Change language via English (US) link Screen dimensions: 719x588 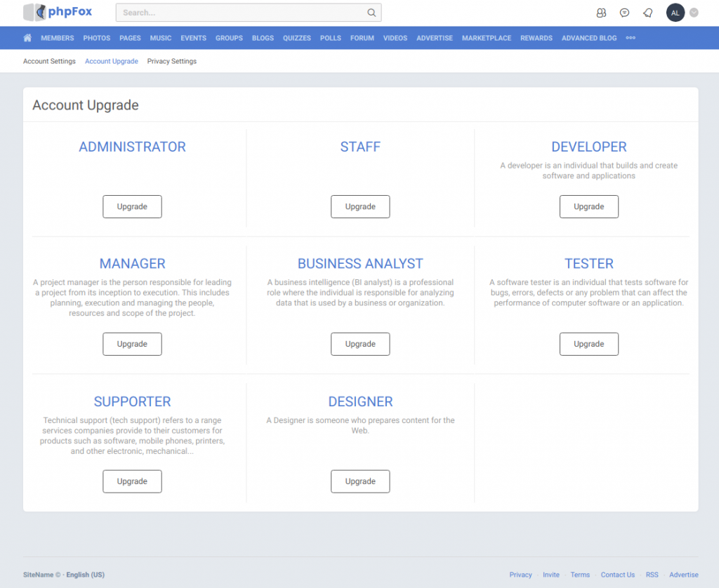pyautogui.click(x=85, y=575)
